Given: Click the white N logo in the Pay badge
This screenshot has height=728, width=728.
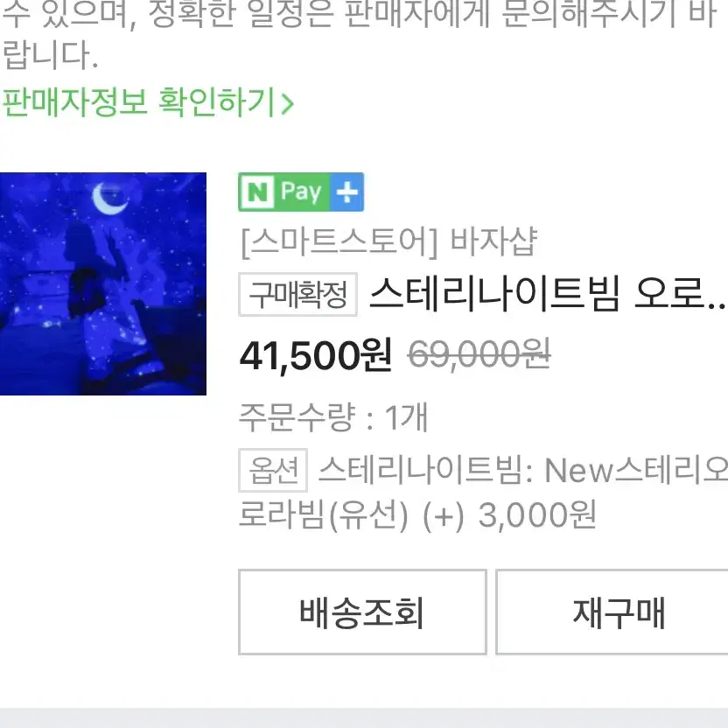Looking at the screenshot, I should 258,192.
